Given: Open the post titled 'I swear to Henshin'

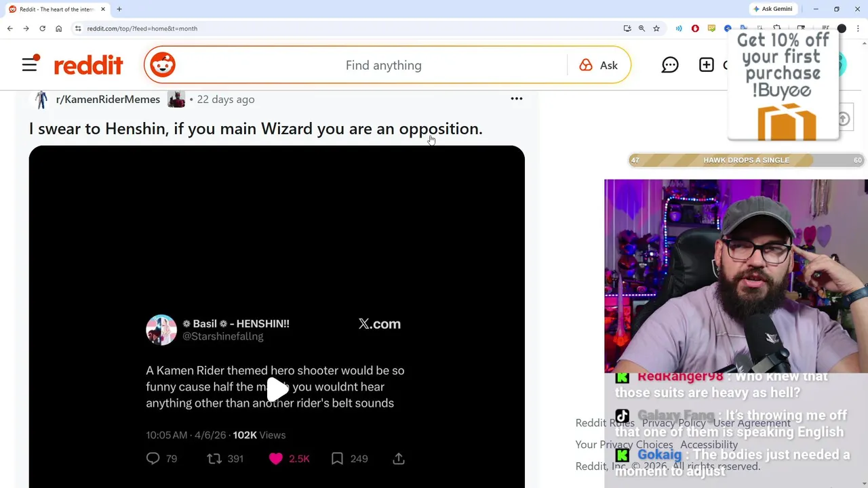Looking at the screenshot, I should click(x=256, y=128).
